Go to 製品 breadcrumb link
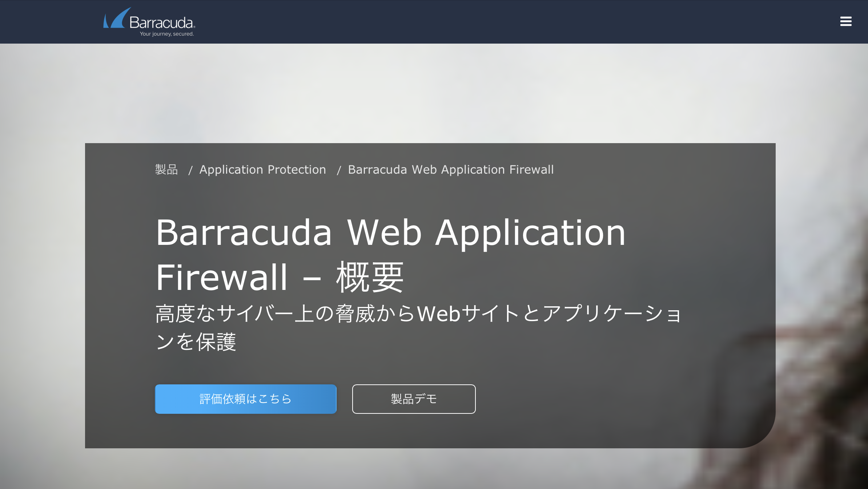The height and width of the screenshot is (489, 868). click(166, 170)
